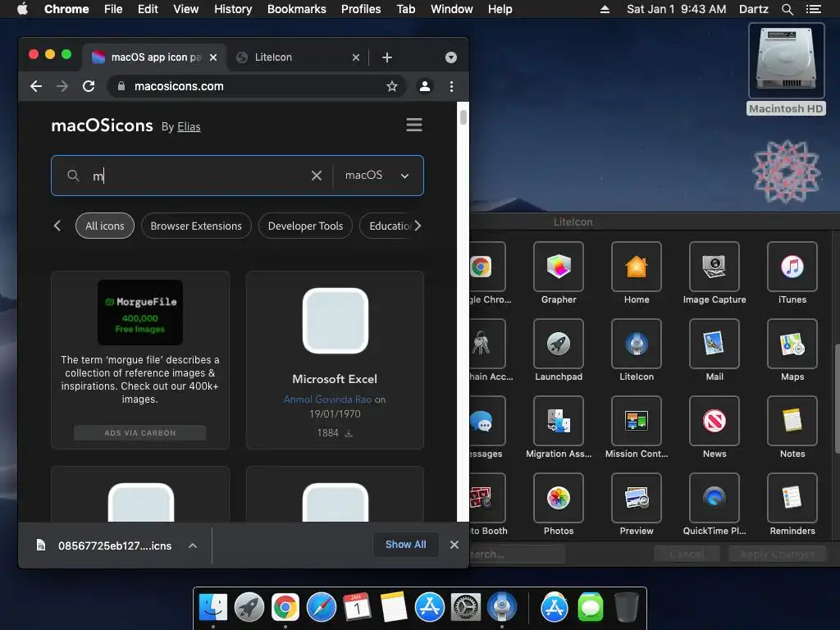The height and width of the screenshot is (630, 840).
Task: Show previous category filters with left chevron
Action: (x=57, y=226)
